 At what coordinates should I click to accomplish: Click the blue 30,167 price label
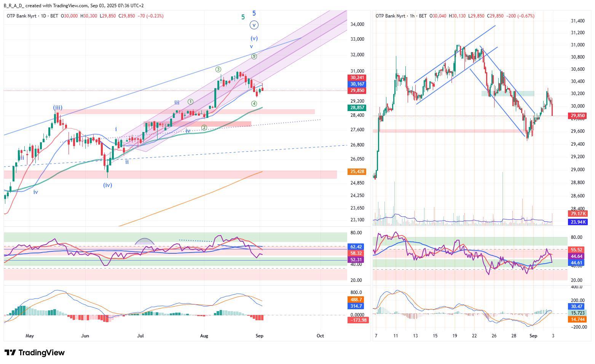click(357, 84)
